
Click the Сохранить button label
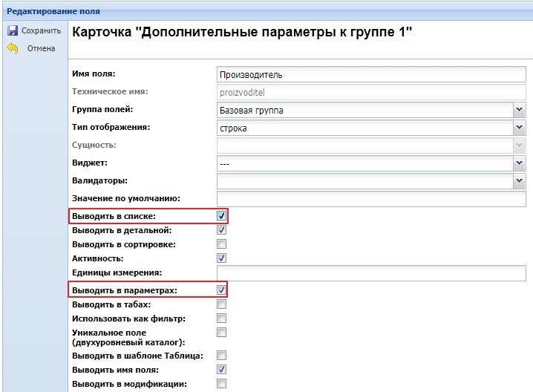(x=41, y=31)
